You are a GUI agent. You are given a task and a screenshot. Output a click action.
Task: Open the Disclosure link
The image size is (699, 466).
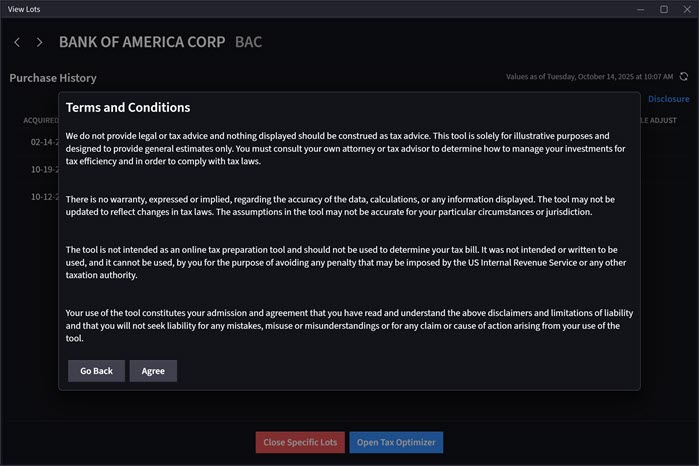pyautogui.click(x=668, y=99)
